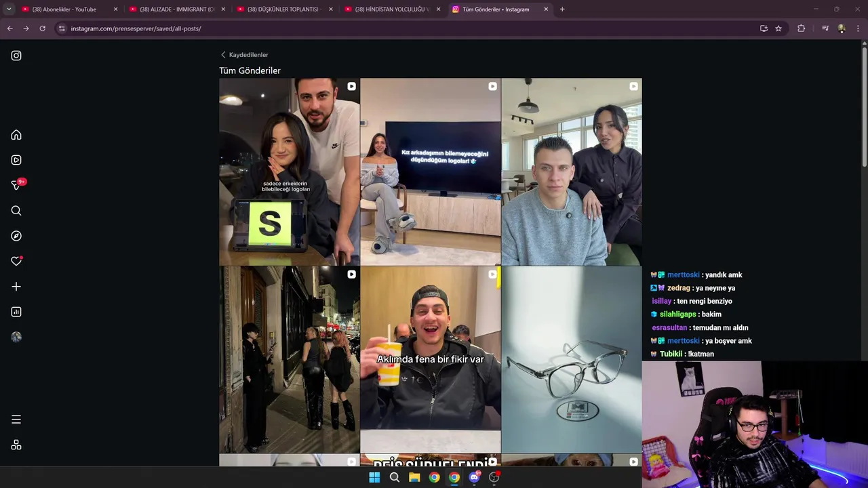Open media control icon in toolbar
Screen dimensions: 868x488
[825, 28]
